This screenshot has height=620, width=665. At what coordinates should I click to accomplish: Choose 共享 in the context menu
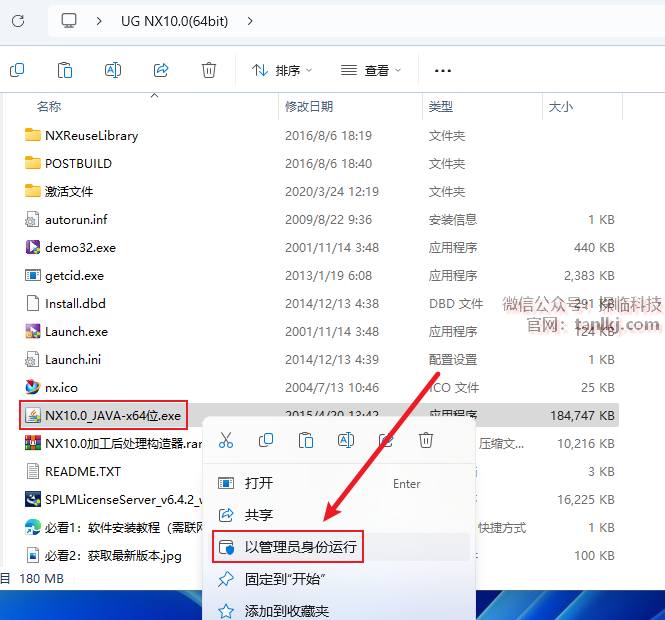click(337, 515)
